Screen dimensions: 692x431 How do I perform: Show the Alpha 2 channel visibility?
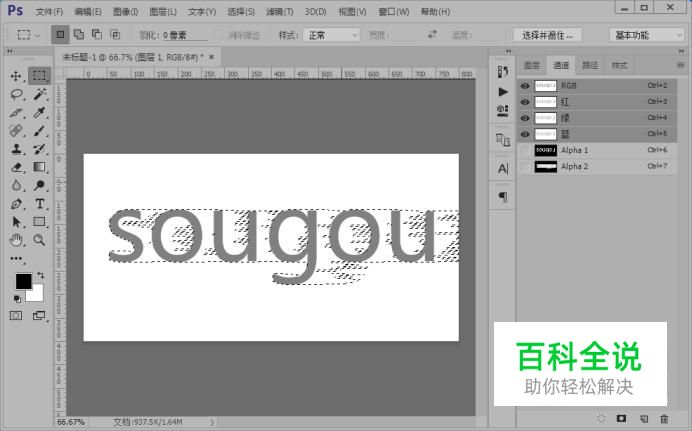525,166
